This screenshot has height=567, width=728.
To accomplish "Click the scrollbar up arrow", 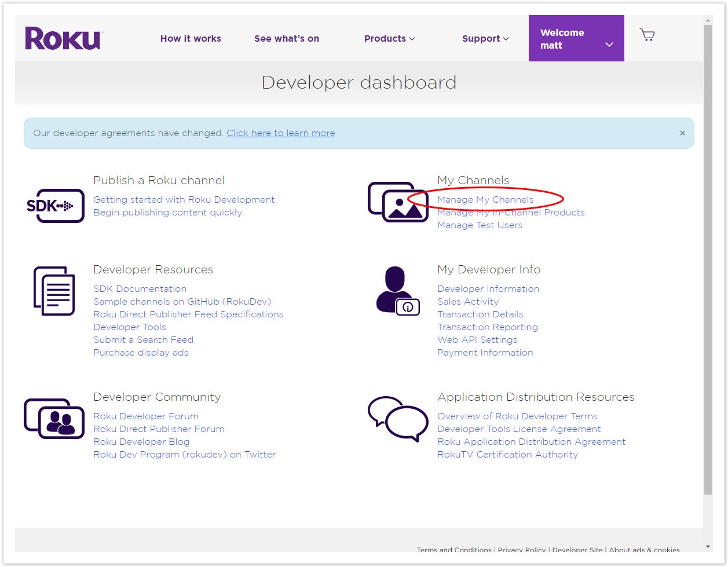I will click(708, 20).
